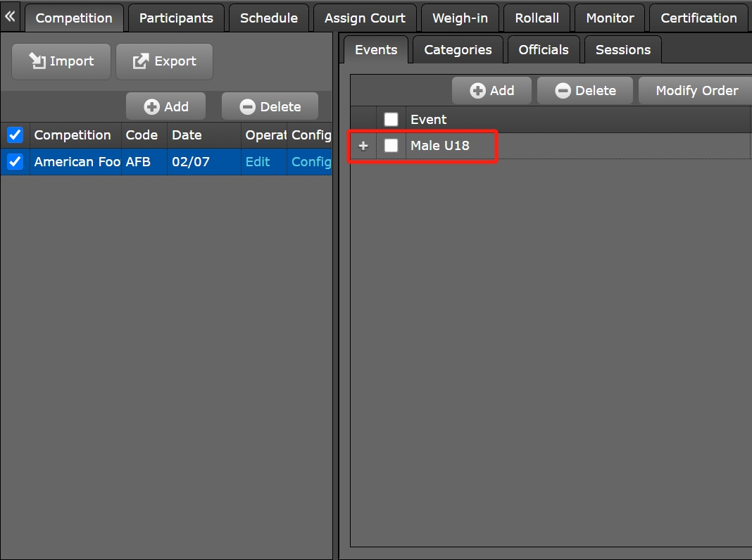Select the Male U18 event name
752x560 pixels.
pos(439,146)
